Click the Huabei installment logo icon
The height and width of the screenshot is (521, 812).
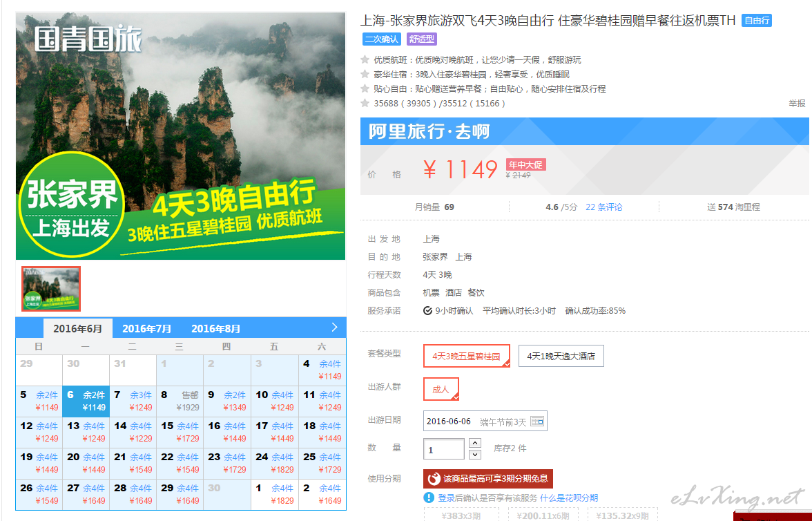click(434, 478)
